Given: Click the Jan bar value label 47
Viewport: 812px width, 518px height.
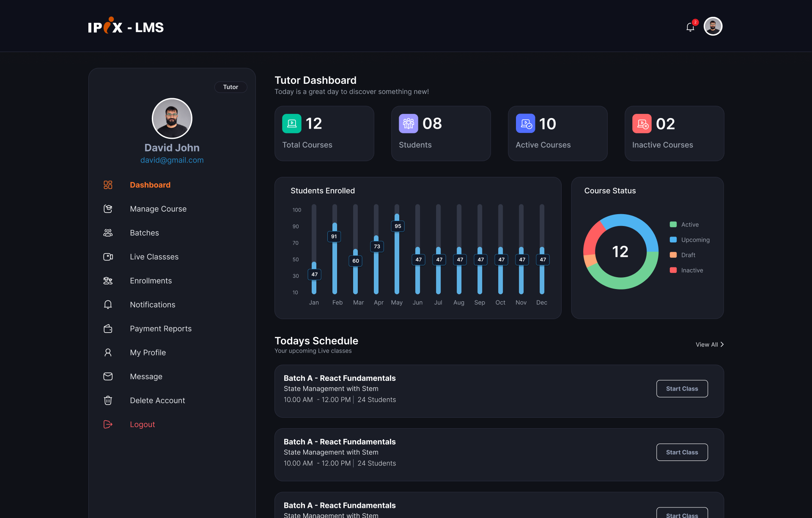Looking at the screenshot, I should click(x=314, y=274).
